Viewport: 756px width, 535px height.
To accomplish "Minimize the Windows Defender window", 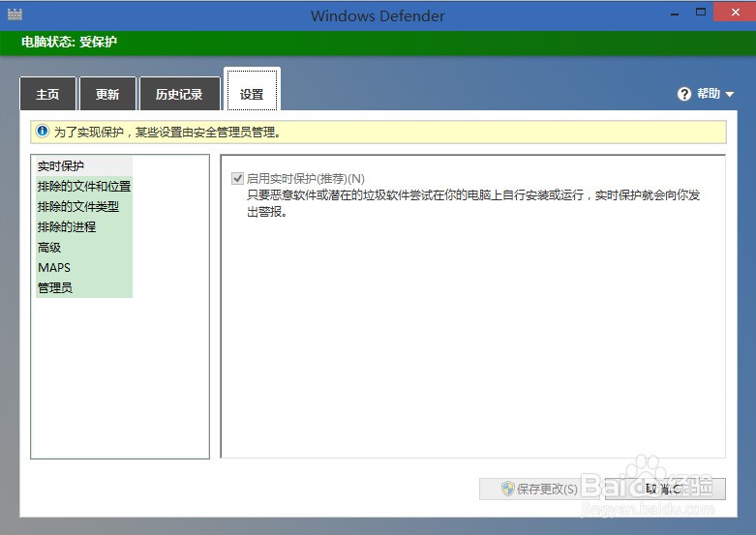I will point(675,14).
